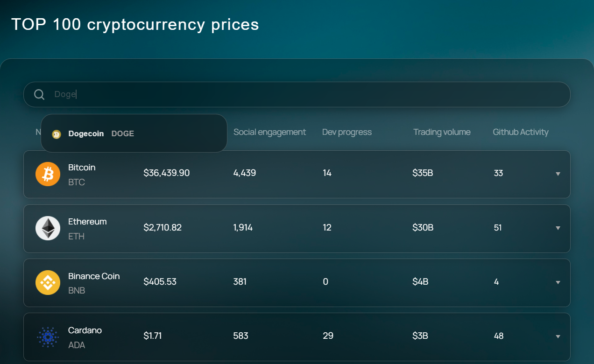Click the Bitcoin price $36,439.90

click(x=167, y=173)
